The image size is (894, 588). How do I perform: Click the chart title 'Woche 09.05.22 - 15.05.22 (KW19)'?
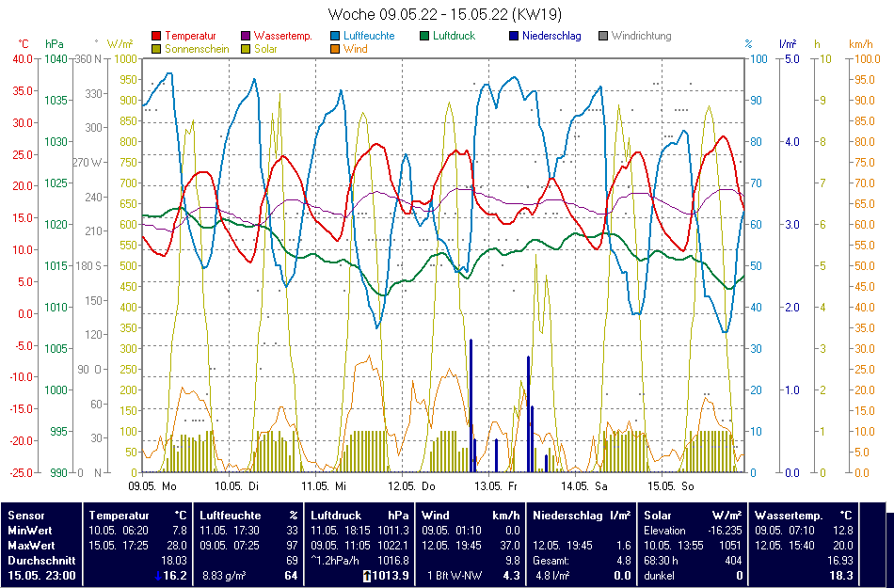pyautogui.click(x=445, y=14)
